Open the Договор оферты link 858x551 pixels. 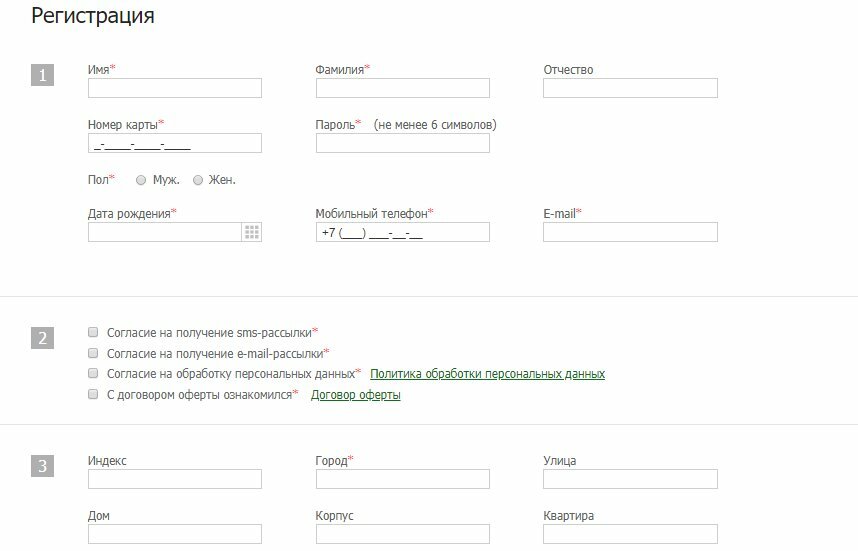pos(355,395)
